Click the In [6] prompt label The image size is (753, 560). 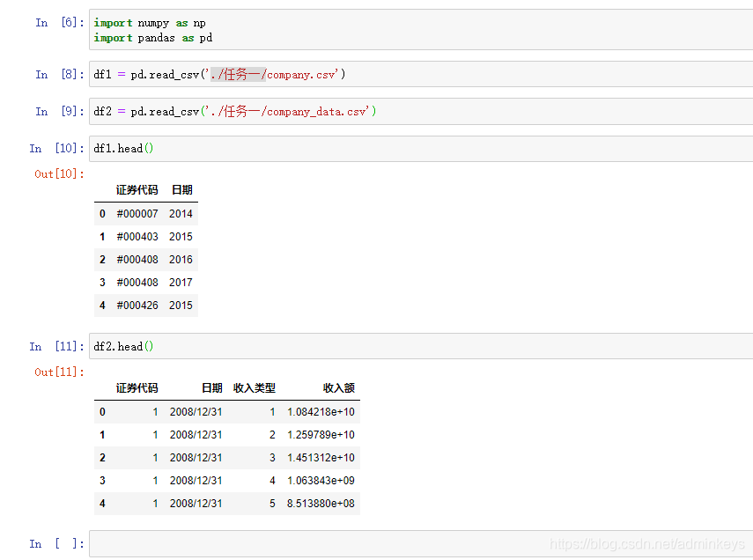(55, 22)
